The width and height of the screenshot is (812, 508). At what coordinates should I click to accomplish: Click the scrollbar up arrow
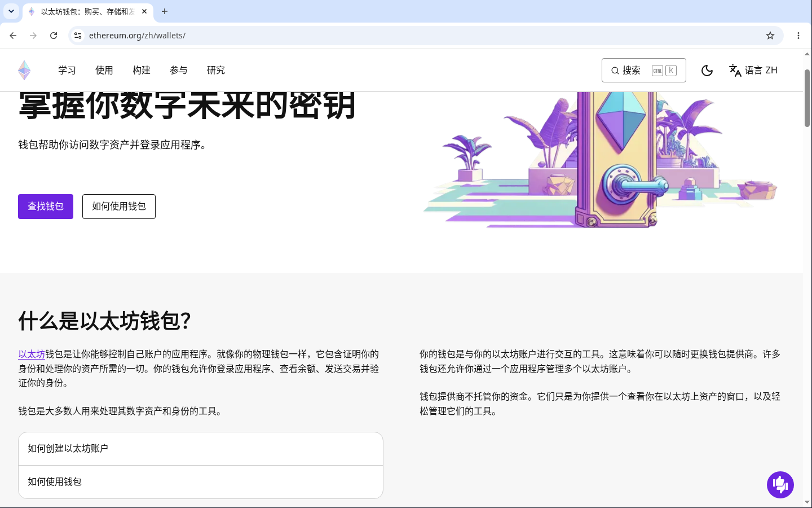(x=807, y=55)
